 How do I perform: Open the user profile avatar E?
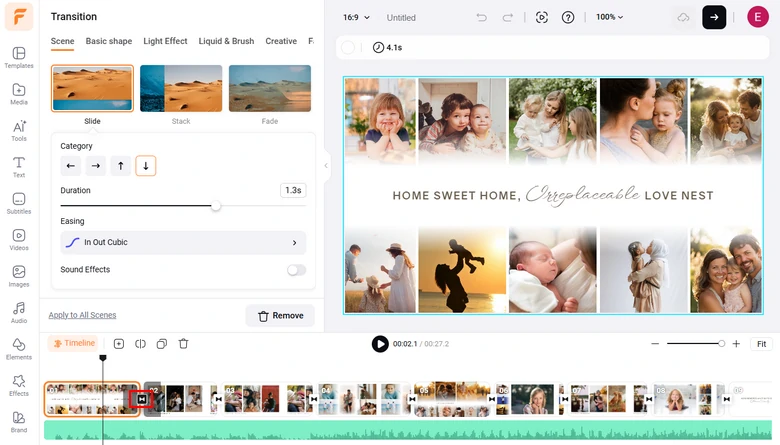click(x=758, y=17)
